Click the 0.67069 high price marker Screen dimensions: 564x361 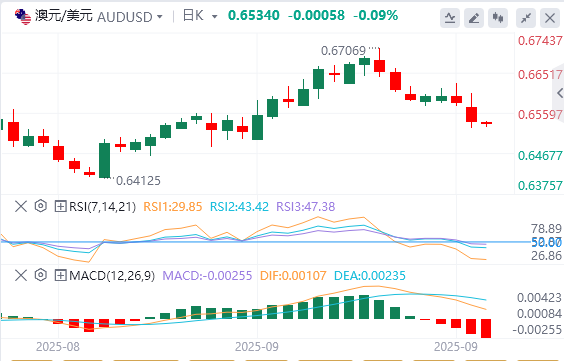click(x=343, y=51)
